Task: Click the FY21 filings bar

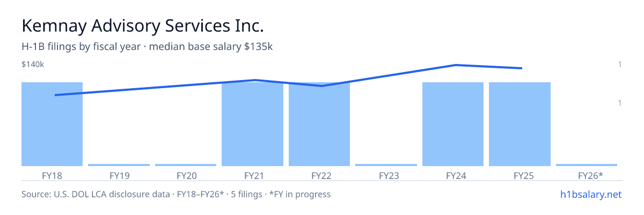Action: pyautogui.click(x=253, y=124)
